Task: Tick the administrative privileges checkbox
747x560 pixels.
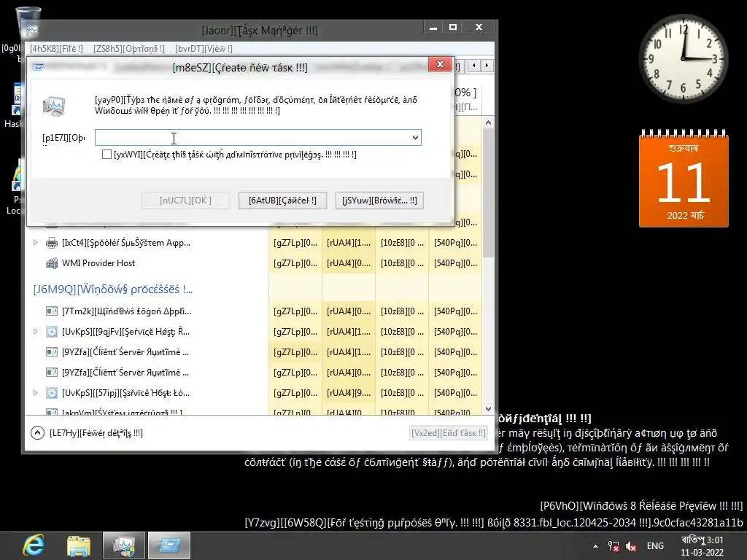Action: [x=107, y=155]
